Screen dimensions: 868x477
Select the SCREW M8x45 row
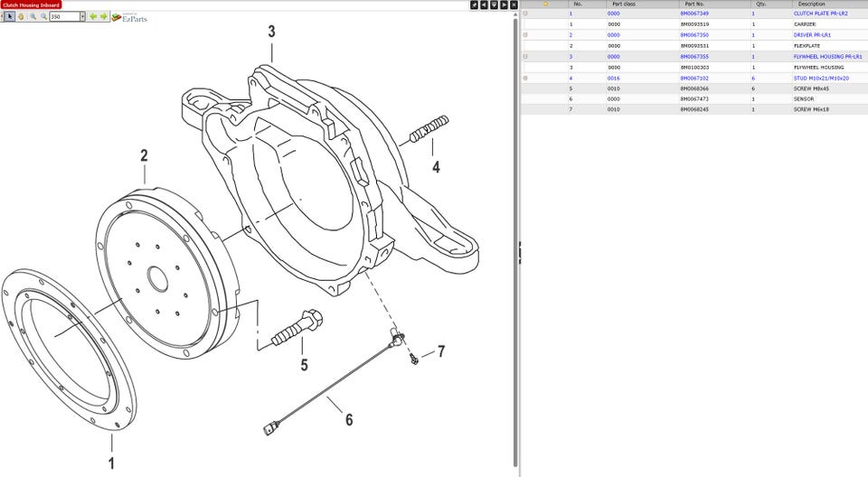pyautogui.click(x=694, y=89)
